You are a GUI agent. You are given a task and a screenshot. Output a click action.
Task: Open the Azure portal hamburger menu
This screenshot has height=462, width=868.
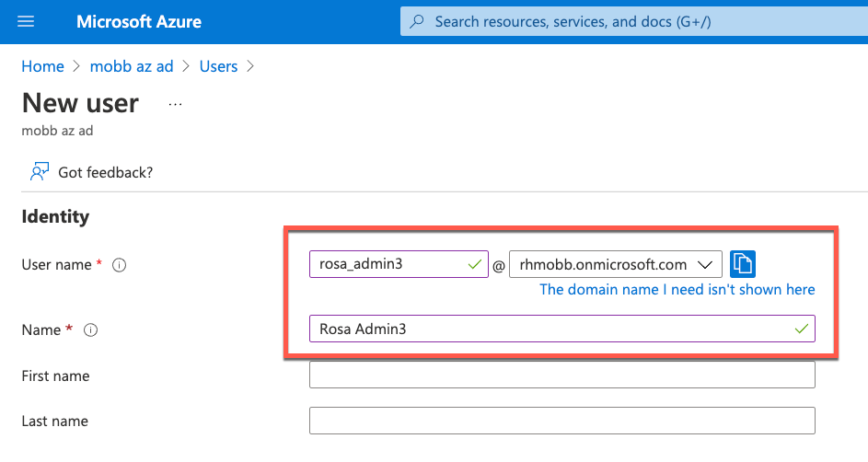click(x=26, y=21)
